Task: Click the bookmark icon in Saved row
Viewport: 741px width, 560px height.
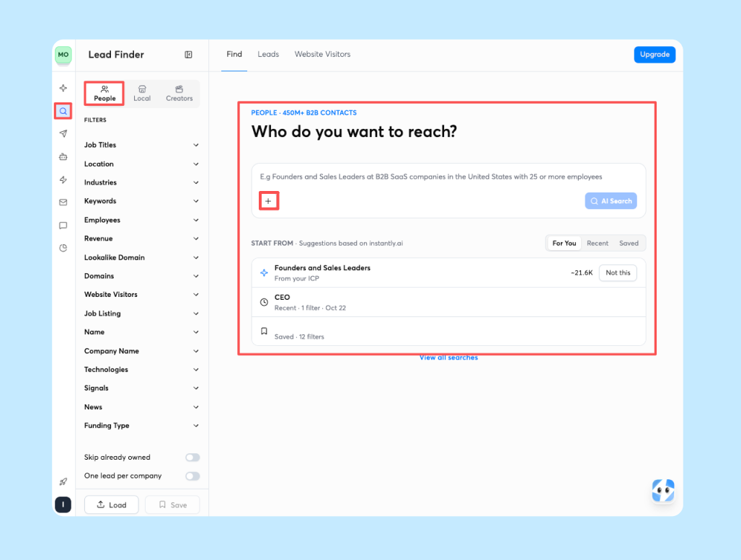Action: (x=264, y=332)
